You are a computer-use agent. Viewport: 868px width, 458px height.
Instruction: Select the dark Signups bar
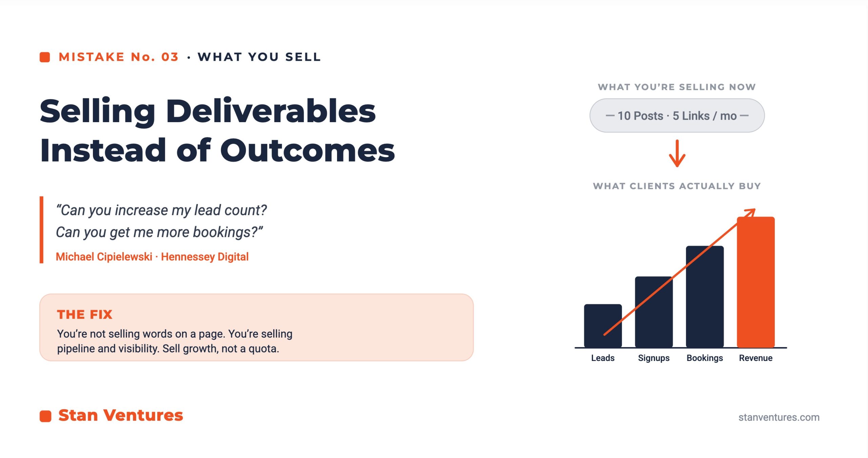654,312
